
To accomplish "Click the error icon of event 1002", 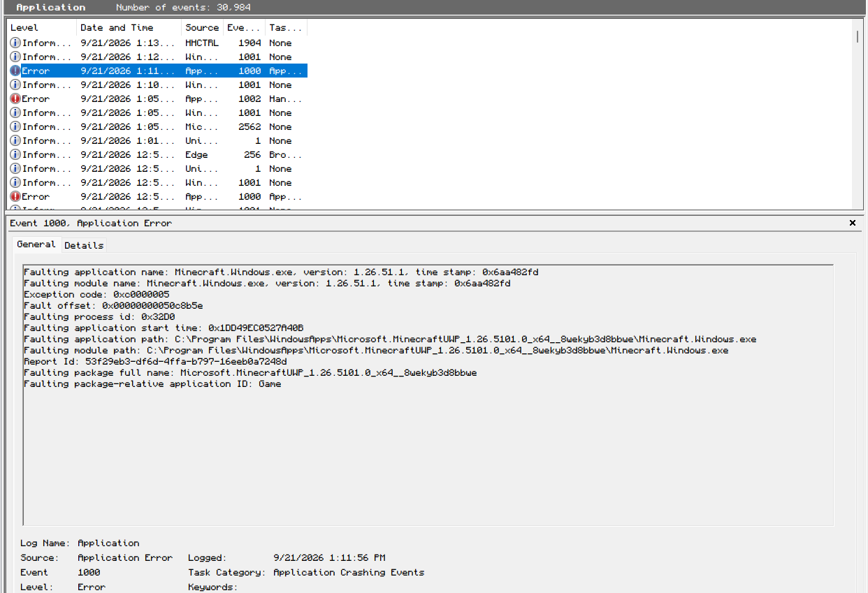I will tap(15, 98).
